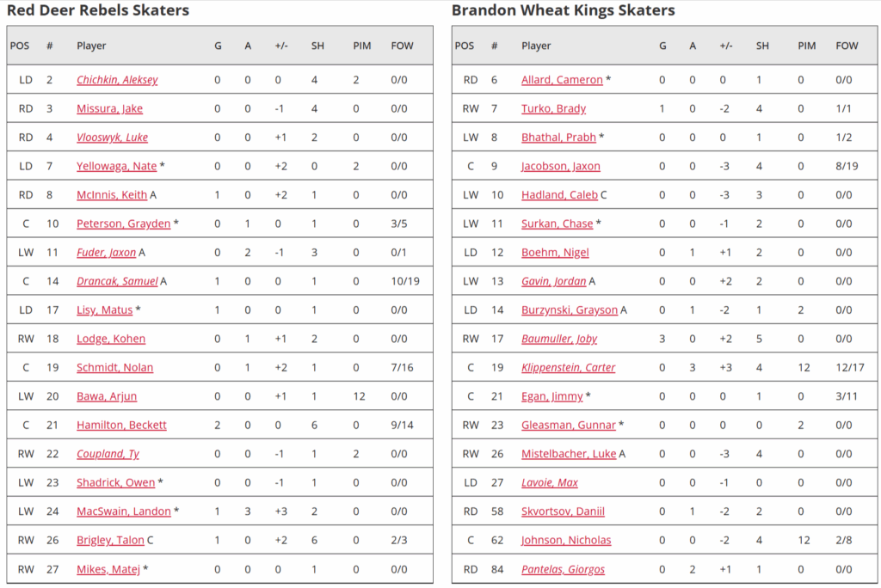Open MacSwain, Landon player page
Screen dimensions: 881x588
124,511
